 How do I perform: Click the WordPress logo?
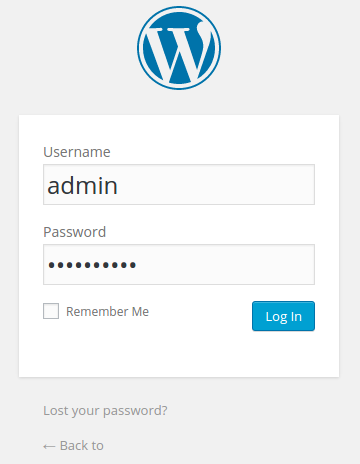[179, 48]
